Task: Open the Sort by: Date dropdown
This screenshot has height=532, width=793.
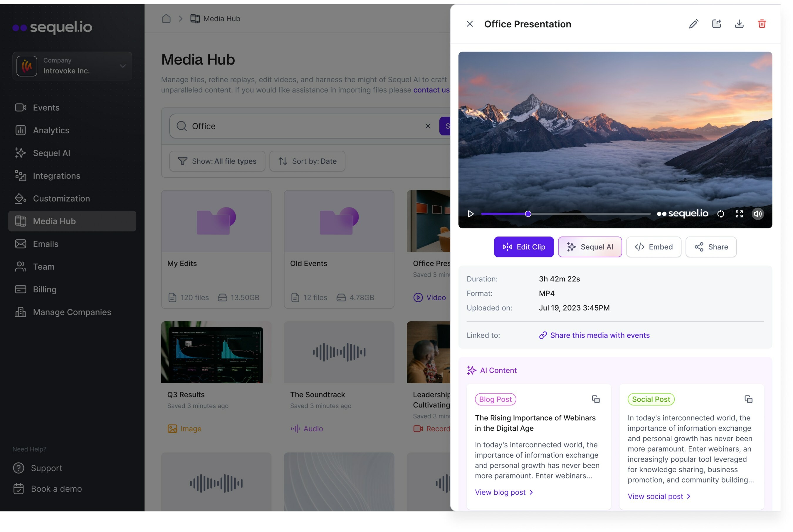Action: pyautogui.click(x=307, y=161)
